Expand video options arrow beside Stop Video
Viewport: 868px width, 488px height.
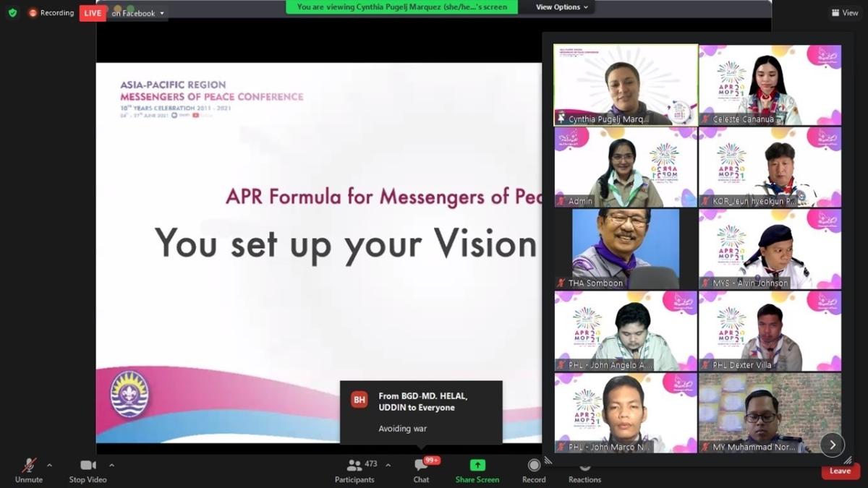(111, 465)
